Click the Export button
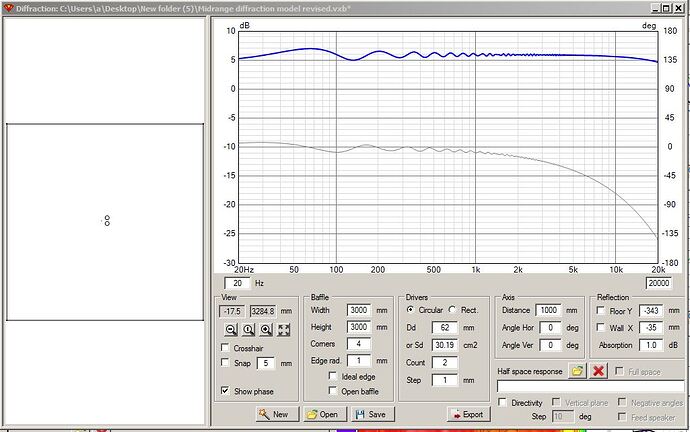The image size is (690, 432). pos(468,414)
